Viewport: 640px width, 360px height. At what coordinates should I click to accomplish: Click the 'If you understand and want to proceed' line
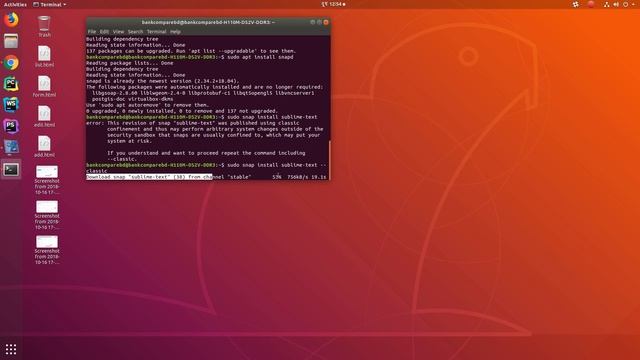tap(206, 153)
